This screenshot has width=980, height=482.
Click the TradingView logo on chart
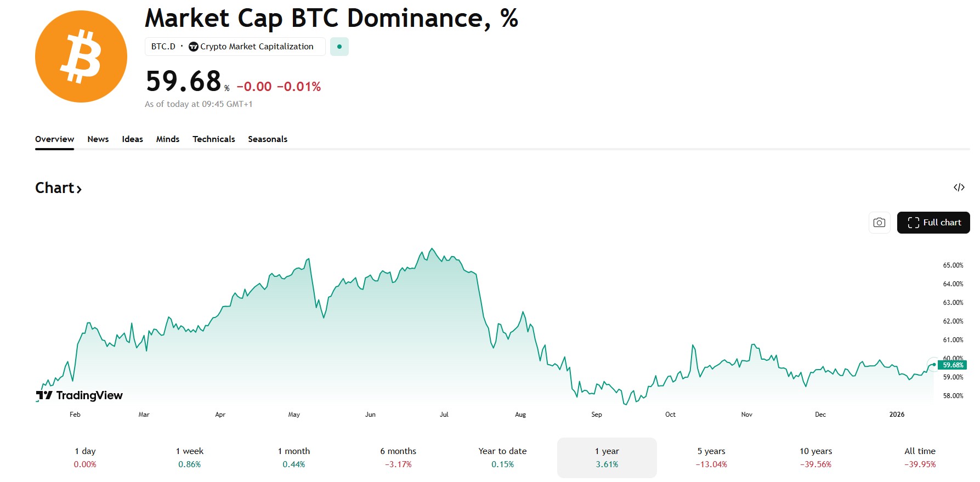(80, 395)
